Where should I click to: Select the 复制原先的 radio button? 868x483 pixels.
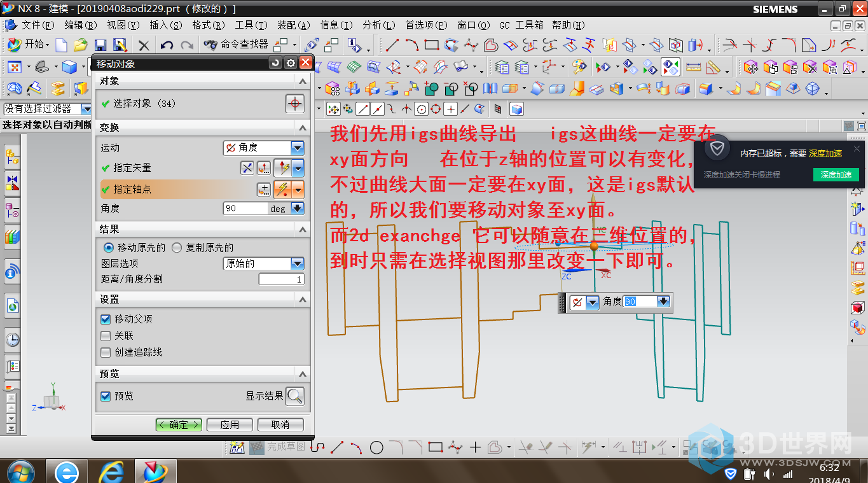point(177,248)
